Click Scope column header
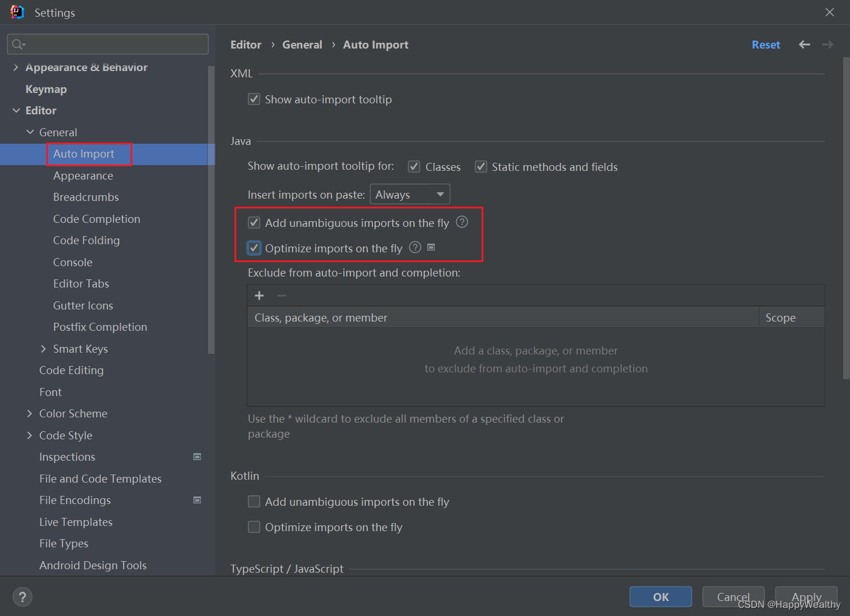The width and height of the screenshot is (850, 616). (x=792, y=318)
